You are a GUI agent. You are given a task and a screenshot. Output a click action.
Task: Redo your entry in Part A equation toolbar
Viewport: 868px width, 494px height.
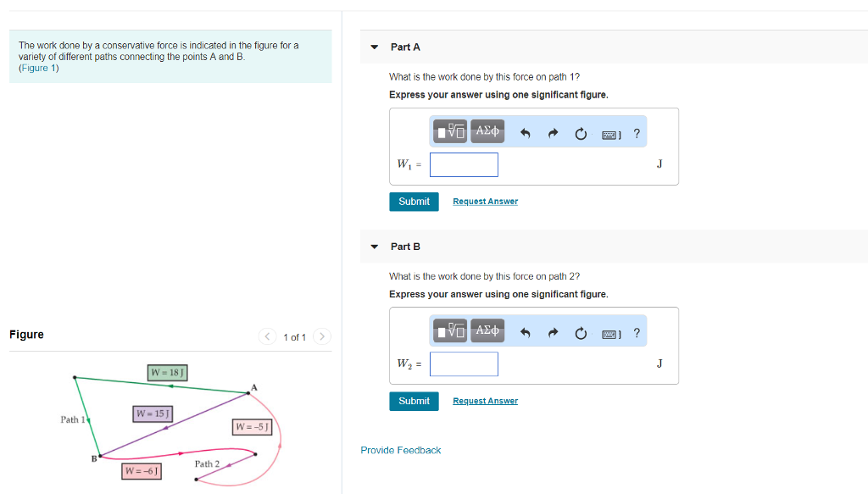(x=552, y=133)
